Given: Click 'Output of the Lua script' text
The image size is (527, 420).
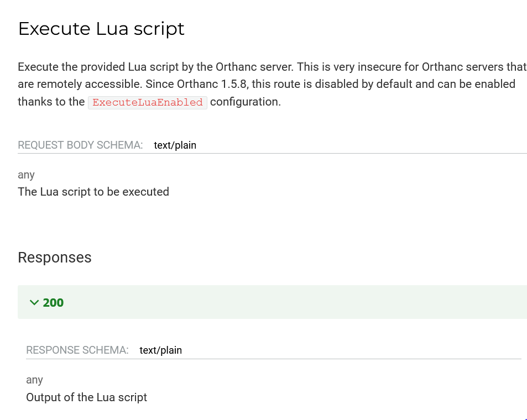Looking at the screenshot, I should coord(87,397).
